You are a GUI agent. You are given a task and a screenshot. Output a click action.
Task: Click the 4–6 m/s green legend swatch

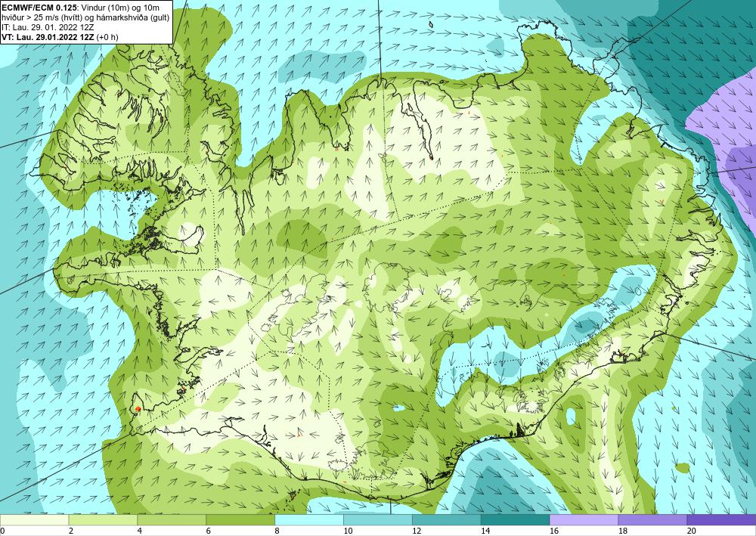pyautogui.click(x=172, y=520)
